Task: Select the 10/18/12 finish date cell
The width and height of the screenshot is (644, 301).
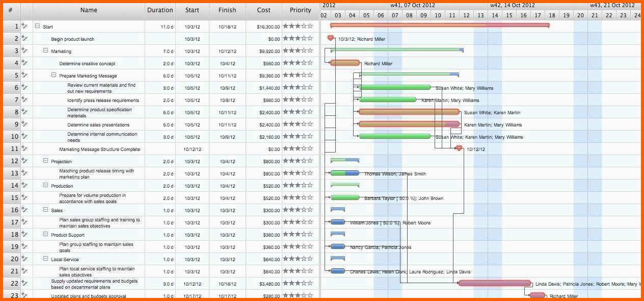Action: pyautogui.click(x=227, y=27)
